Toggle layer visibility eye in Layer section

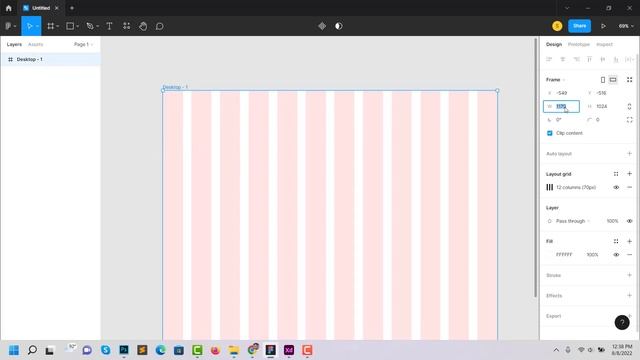pyautogui.click(x=629, y=221)
